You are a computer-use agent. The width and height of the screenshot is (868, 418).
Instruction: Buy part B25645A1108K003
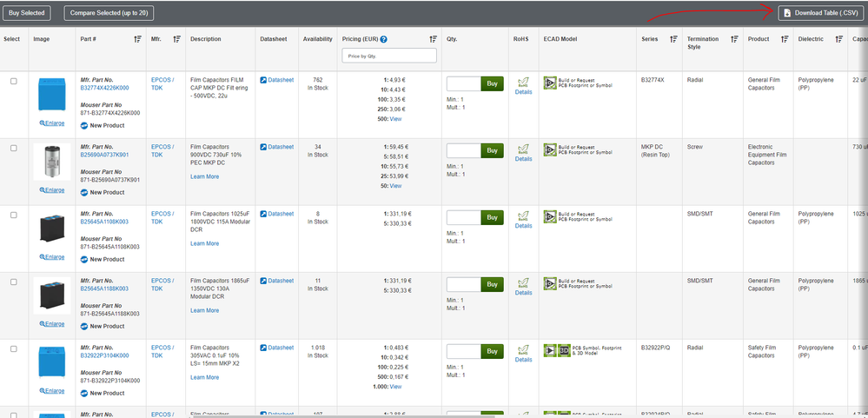pyautogui.click(x=492, y=217)
